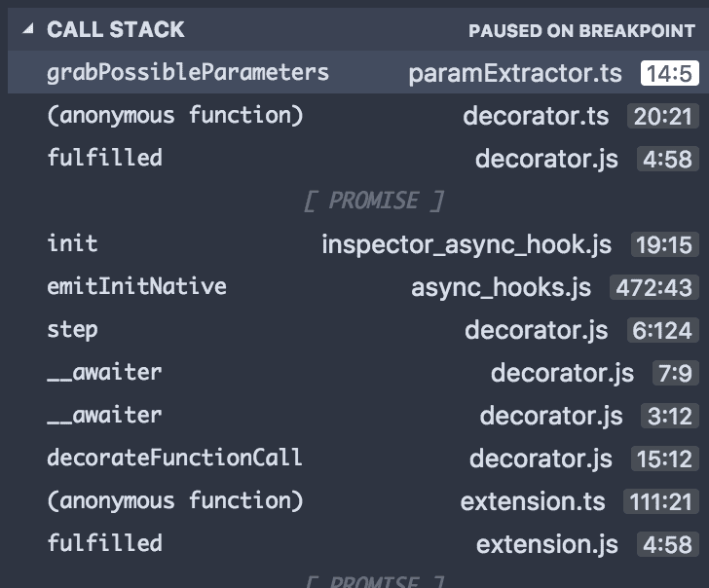This screenshot has width=709, height=588.
Task: Select the decorateFunctionCall stack frame
Action: [x=174, y=458]
